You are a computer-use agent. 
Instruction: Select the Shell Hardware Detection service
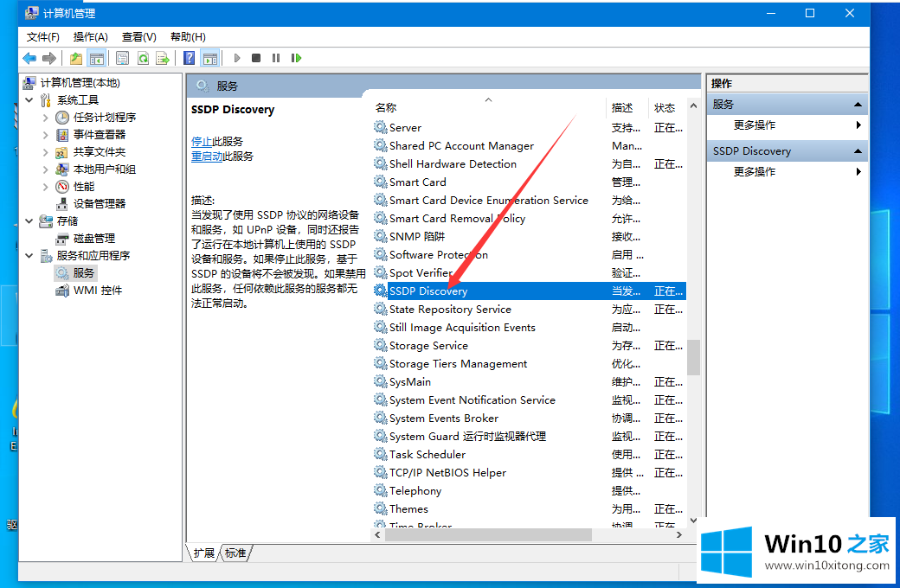click(530, 164)
